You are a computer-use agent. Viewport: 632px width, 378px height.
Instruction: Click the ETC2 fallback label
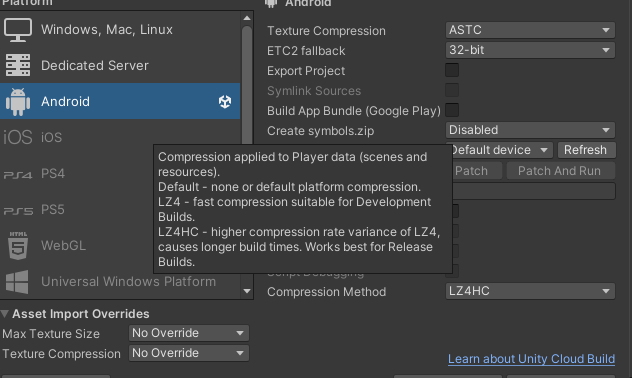point(306,51)
